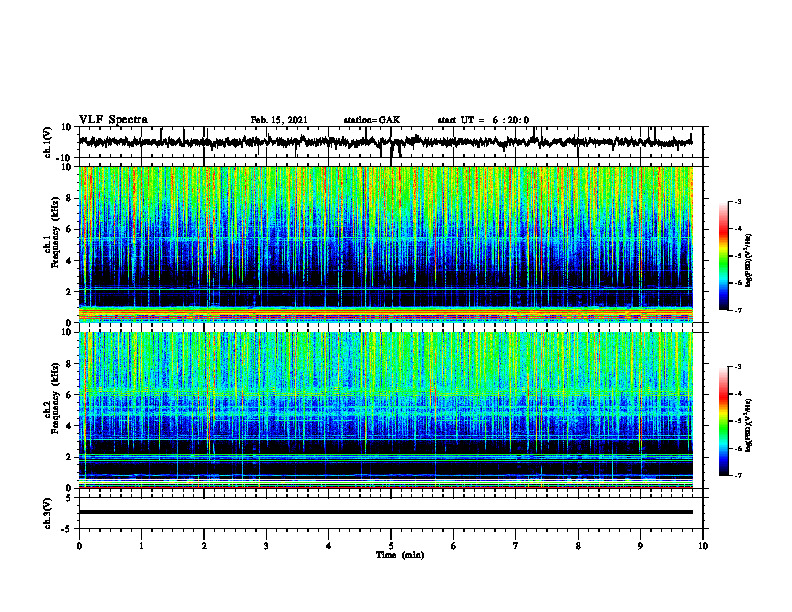Screen dimensions: 792x612
Task: Click the ch.1 color bar 'log(PSD)' unit label
Action: tap(749, 261)
